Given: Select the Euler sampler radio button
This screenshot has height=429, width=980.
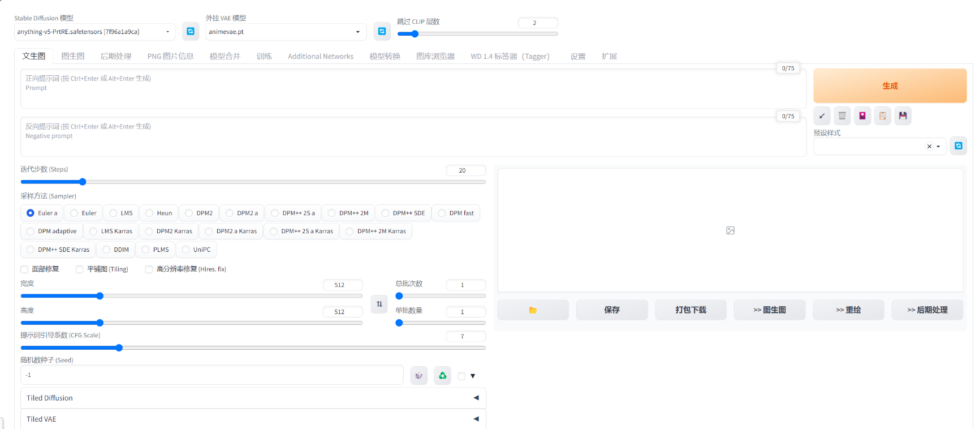Looking at the screenshot, I should pyautogui.click(x=83, y=213).
